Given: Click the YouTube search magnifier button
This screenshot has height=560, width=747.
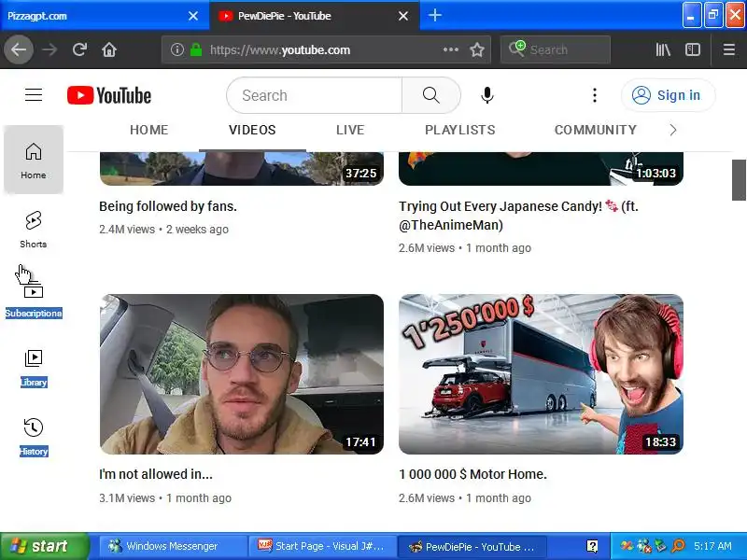Looking at the screenshot, I should click(x=431, y=95).
